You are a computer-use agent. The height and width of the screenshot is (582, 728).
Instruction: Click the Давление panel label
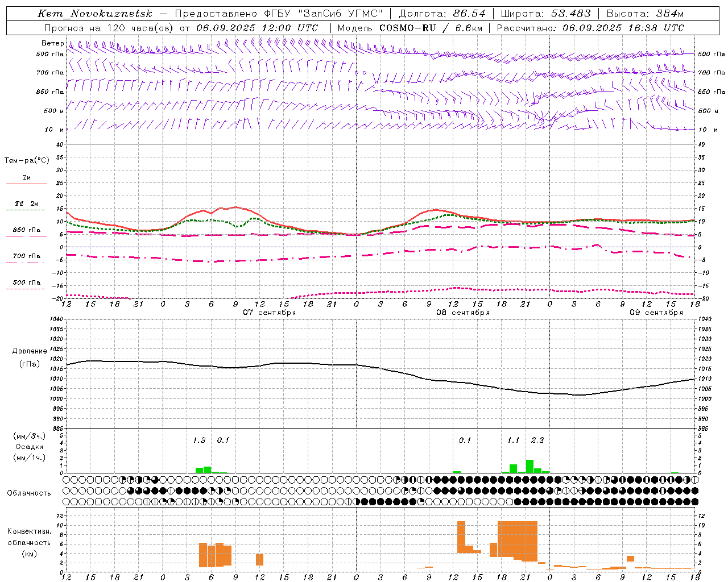click(30, 351)
